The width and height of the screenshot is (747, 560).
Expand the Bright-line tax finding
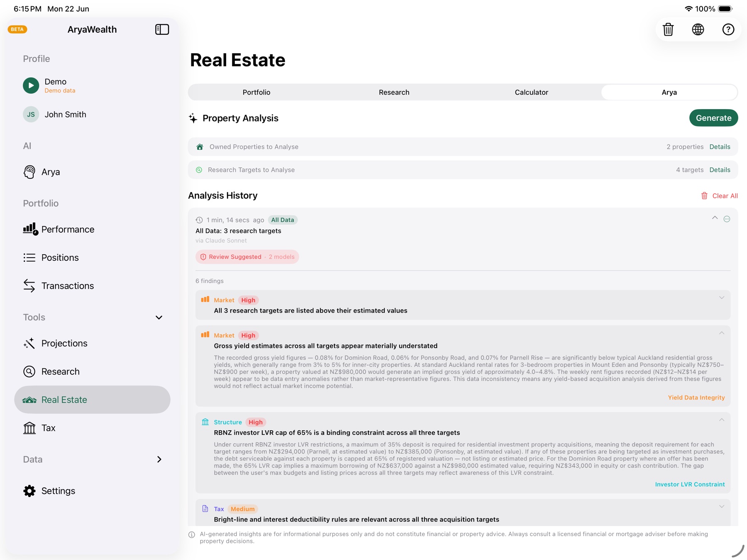tap(722, 506)
